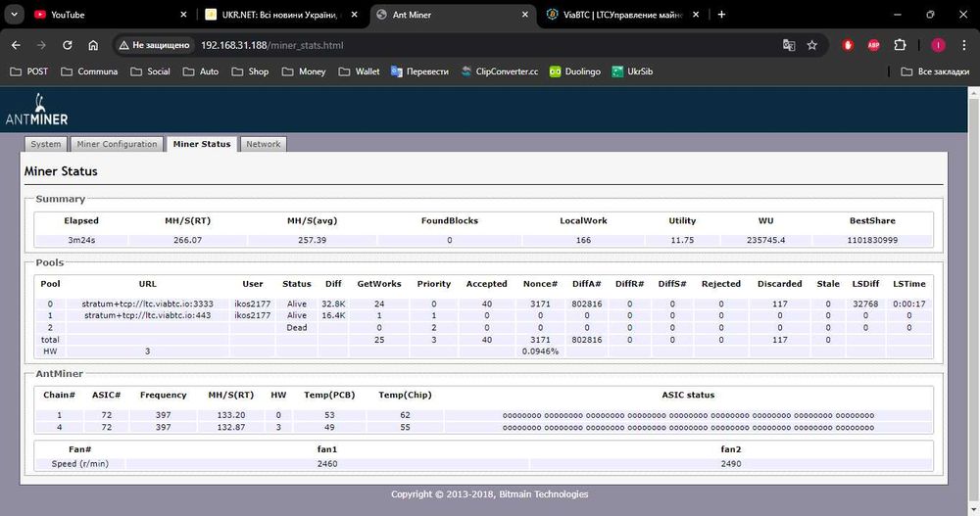Reload the page with the refresh icon

67,45
